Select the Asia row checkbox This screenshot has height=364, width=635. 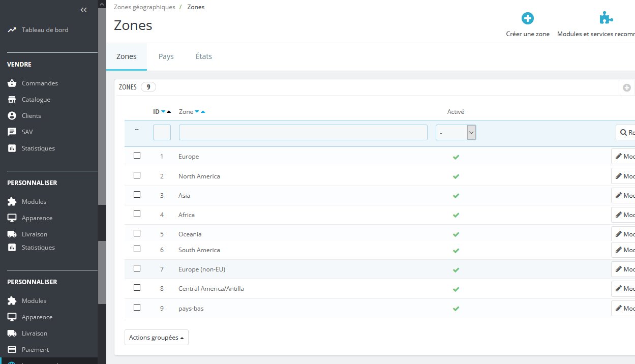pyautogui.click(x=137, y=195)
